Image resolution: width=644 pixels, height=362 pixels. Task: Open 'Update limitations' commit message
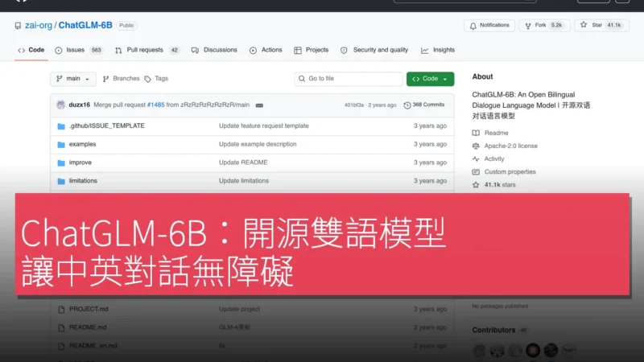tap(244, 181)
